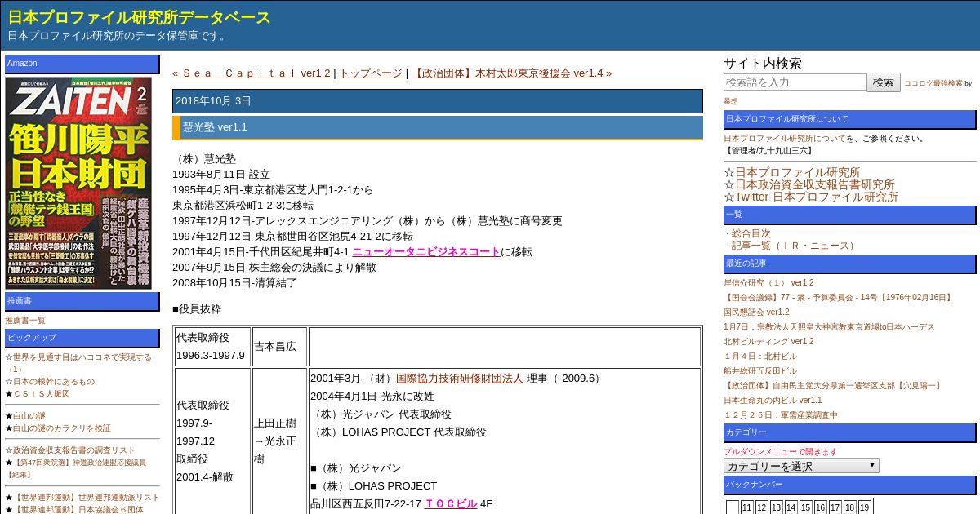Follow the ニューオータニビジネスコート link
Screen dimensions: 980x514
click(x=426, y=252)
